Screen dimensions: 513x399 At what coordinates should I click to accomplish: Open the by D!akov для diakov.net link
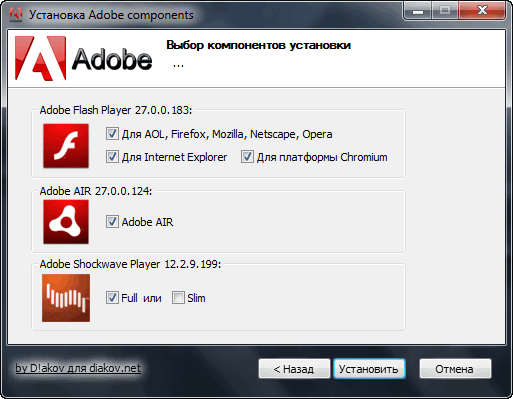78,368
